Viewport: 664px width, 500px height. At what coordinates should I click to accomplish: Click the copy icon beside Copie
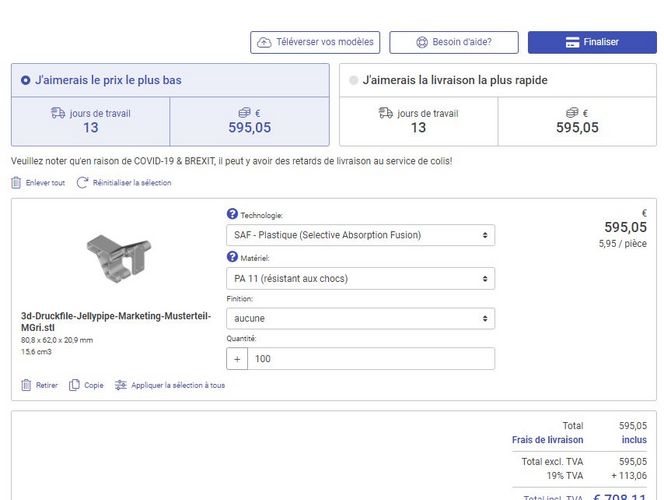tap(74, 385)
